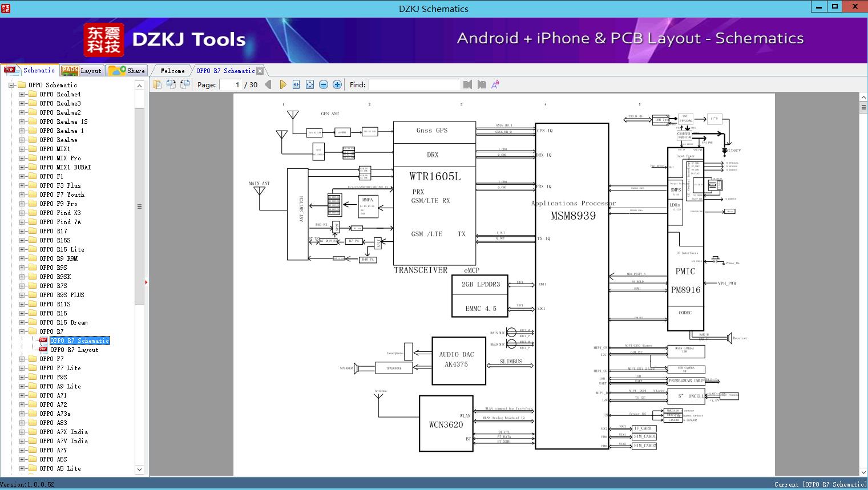Click the fit-page icon
The width and height of the screenshot is (868, 490).
pos(310,84)
